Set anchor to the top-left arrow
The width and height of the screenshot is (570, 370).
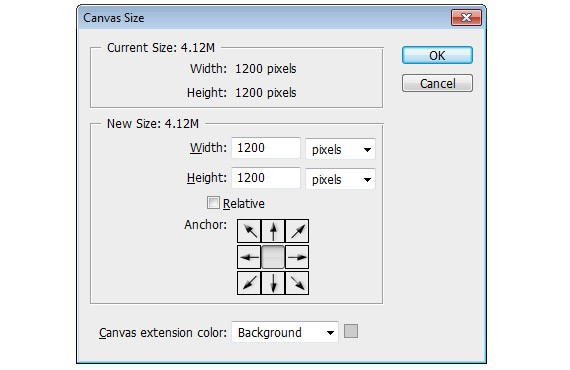249,231
